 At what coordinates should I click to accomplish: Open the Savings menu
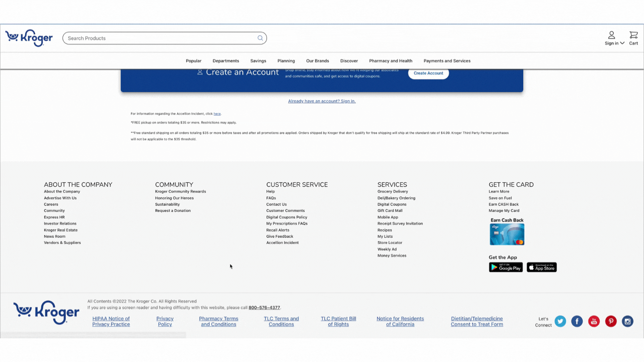(x=258, y=61)
